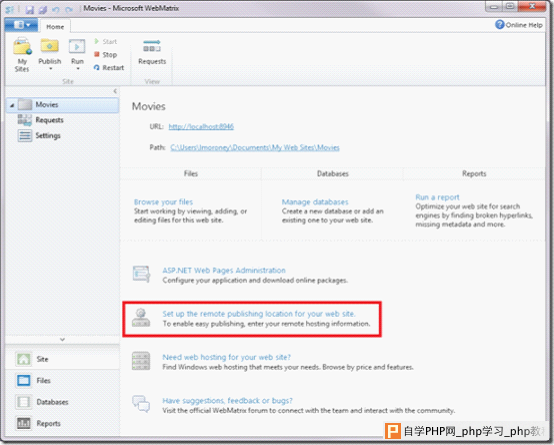This screenshot has height=445, width=554.
Task: Select Movies in the site tree
Action: 63,105
